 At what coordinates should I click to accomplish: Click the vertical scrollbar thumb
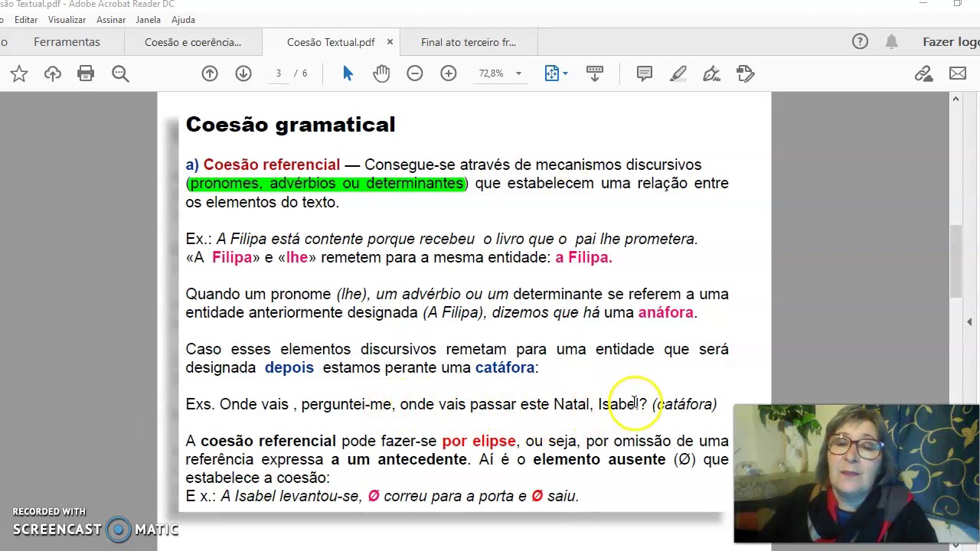tap(955, 262)
